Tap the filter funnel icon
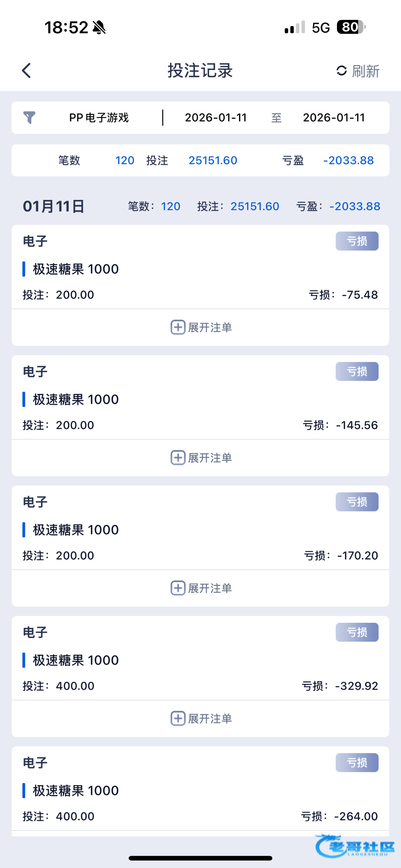Viewport: 401px width, 868px height. [x=29, y=118]
